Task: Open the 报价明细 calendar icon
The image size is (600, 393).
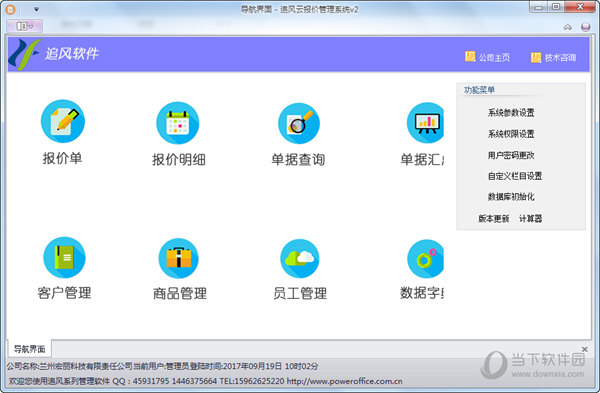Action: coord(178,123)
